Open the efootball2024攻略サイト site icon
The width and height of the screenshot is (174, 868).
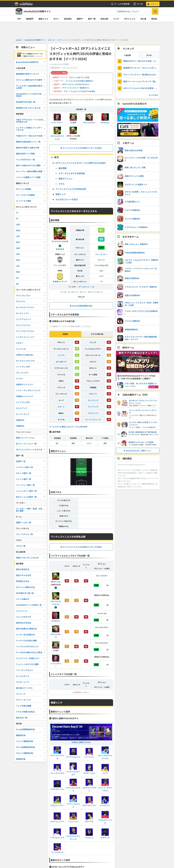pos(19,11)
